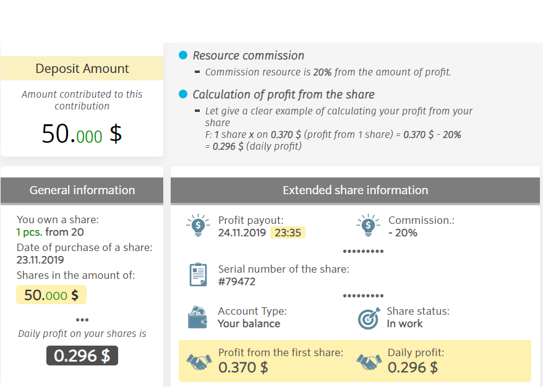Click the first share profit handshake icon
Screen dimensions: 543x392
(x=199, y=362)
